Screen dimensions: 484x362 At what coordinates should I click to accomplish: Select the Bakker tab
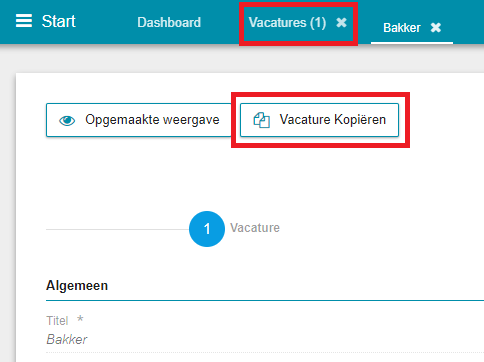(402, 28)
